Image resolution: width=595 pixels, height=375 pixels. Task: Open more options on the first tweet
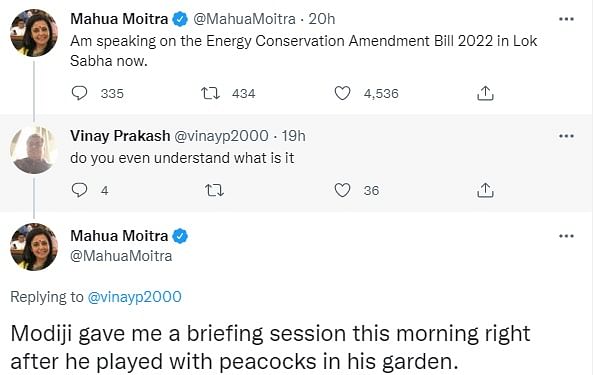click(x=566, y=19)
